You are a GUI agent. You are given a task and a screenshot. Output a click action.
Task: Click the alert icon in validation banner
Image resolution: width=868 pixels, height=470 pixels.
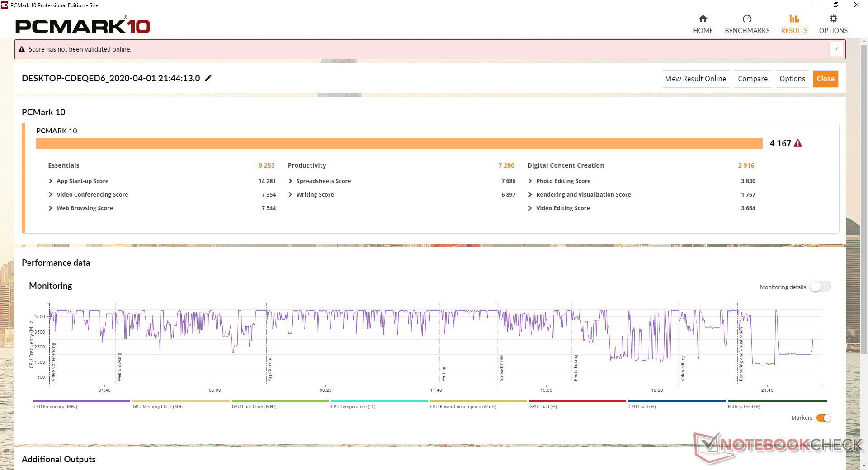[x=22, y=49]
